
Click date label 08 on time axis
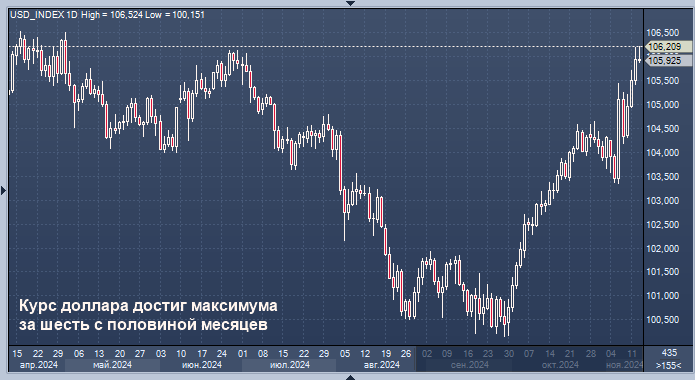[263, 353]
